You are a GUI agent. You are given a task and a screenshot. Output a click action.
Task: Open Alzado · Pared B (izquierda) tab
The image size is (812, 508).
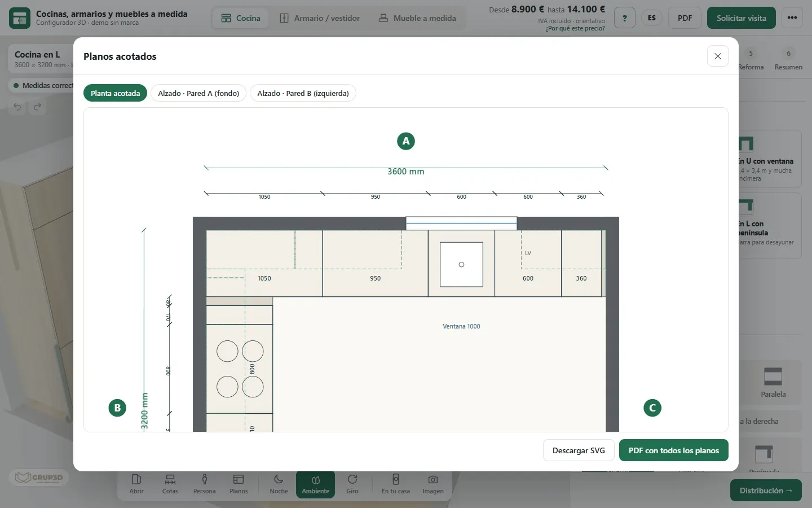coord(303,93)
